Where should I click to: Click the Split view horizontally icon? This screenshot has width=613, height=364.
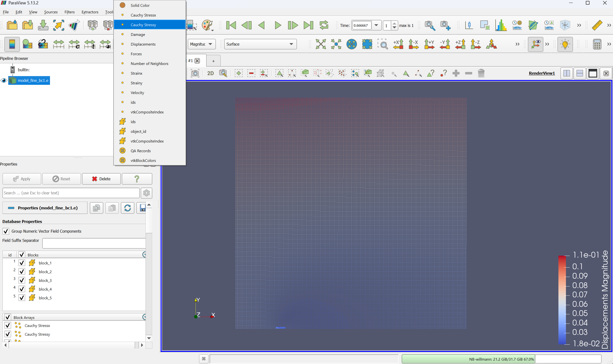tap(566, 73)
